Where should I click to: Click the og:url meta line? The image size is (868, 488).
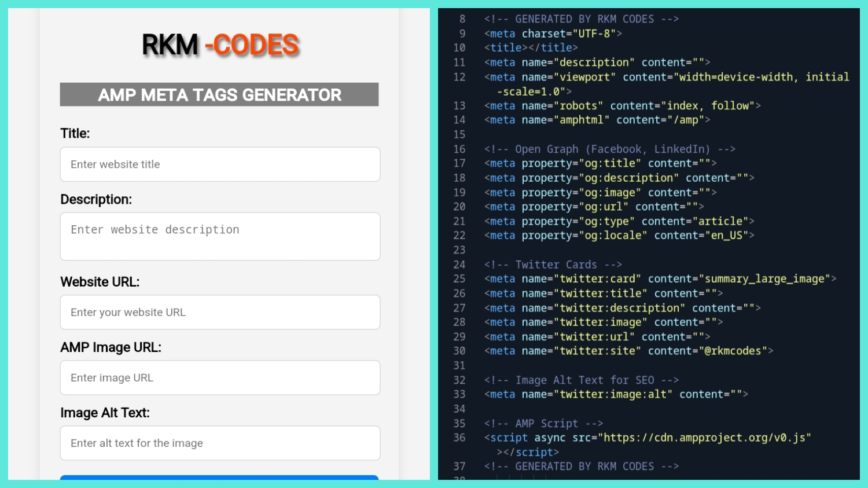(594, 207)
